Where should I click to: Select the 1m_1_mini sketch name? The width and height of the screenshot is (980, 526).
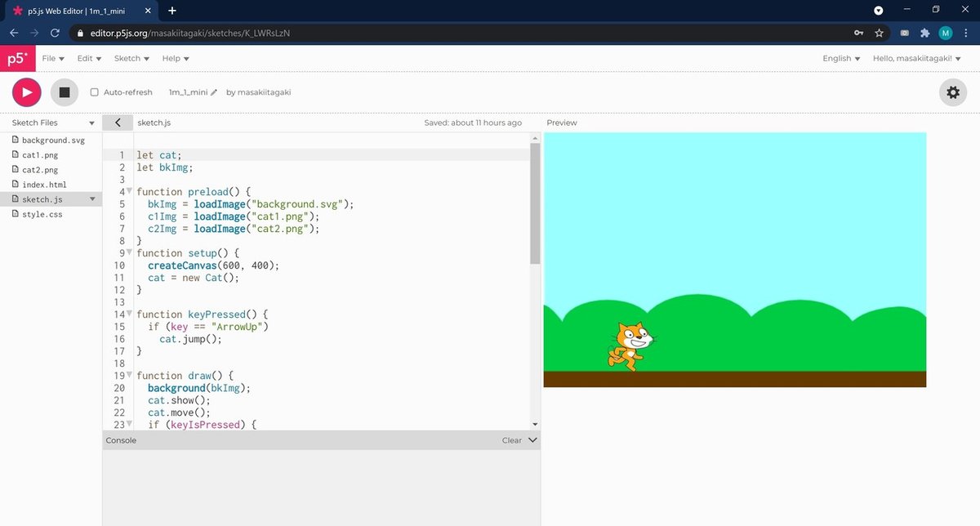coord(189,92)
